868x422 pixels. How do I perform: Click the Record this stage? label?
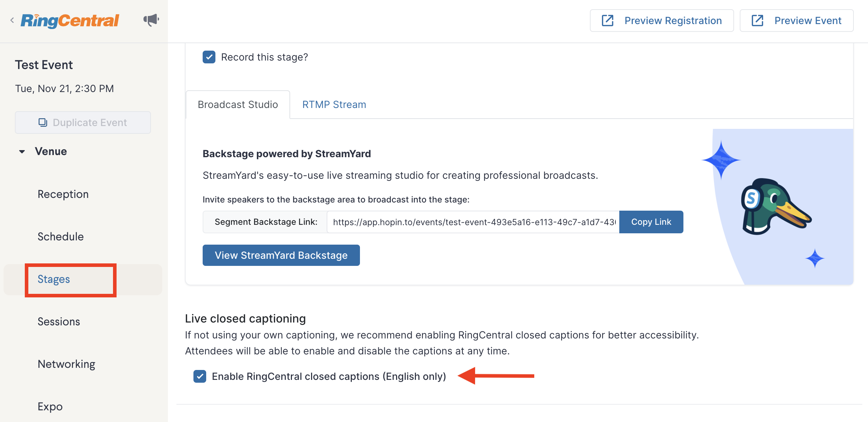coord(265,57)
